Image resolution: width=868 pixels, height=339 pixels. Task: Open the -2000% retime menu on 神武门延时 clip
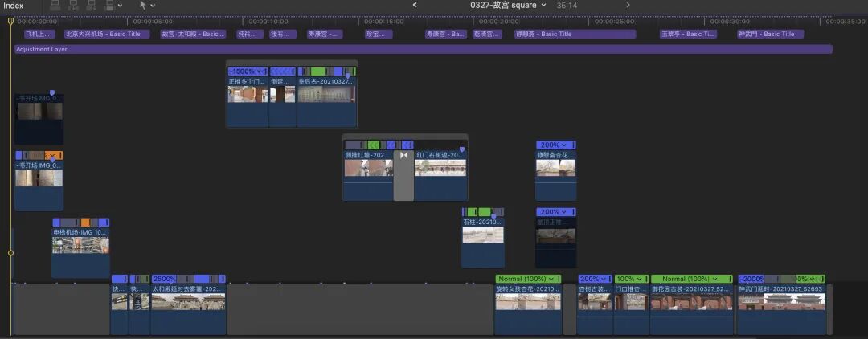click(x=751, y=279)
